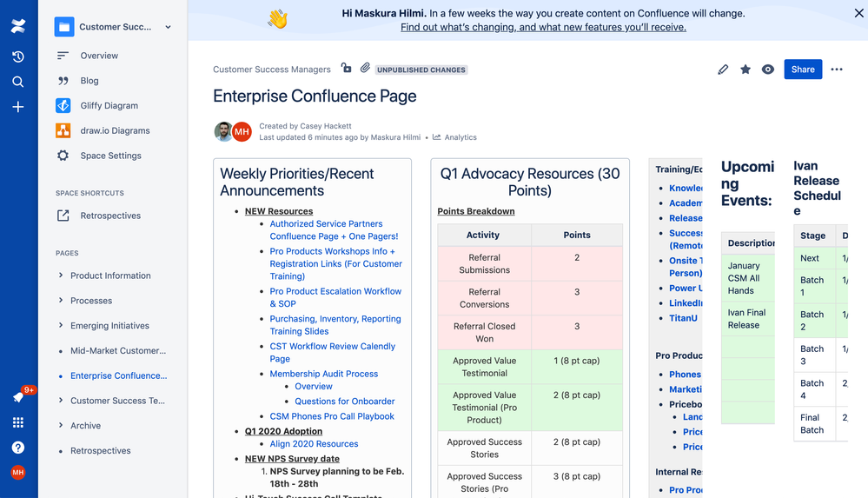Open the attachments paperclip icon
868x498 pixels.
point(365,68)
